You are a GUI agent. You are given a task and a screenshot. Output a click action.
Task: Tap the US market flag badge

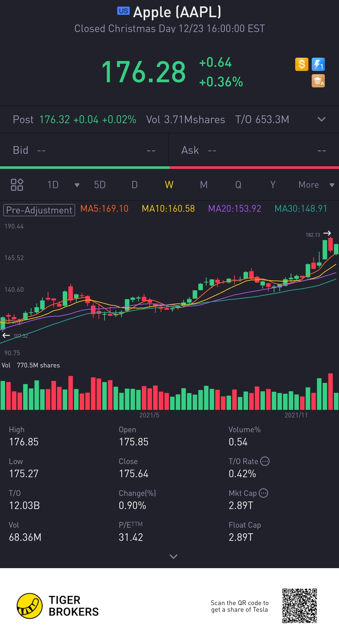(x=123, y=11)
